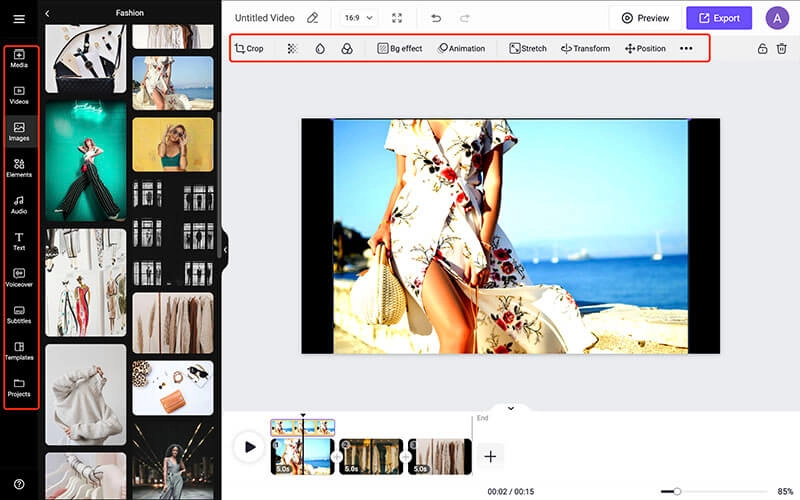The image size is (800, 500).
Task: Collapse the media side panel
Action: tap(225, 250)
